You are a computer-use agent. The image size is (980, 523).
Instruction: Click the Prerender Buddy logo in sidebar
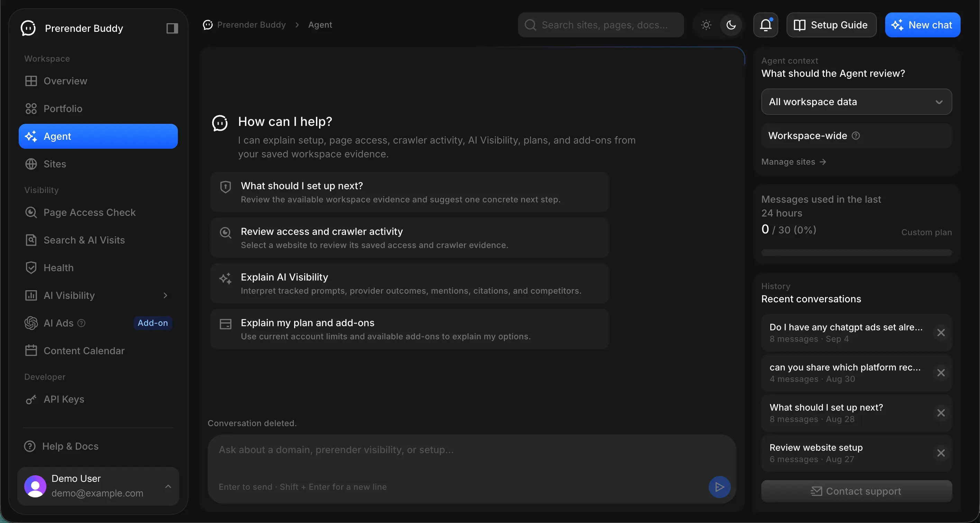click(28, 28)
